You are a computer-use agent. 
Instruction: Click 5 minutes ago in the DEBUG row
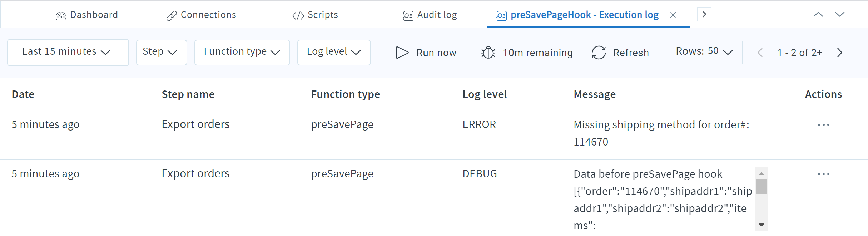point(45,174)
